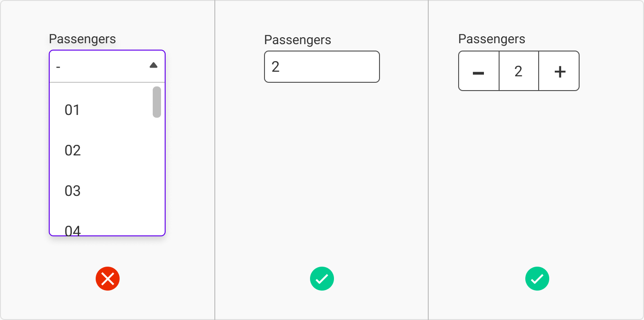The height and width of the screenshot is (320, 644).
Task: Click the error icon under the dropdown example
Action: [x=108, y=279]
